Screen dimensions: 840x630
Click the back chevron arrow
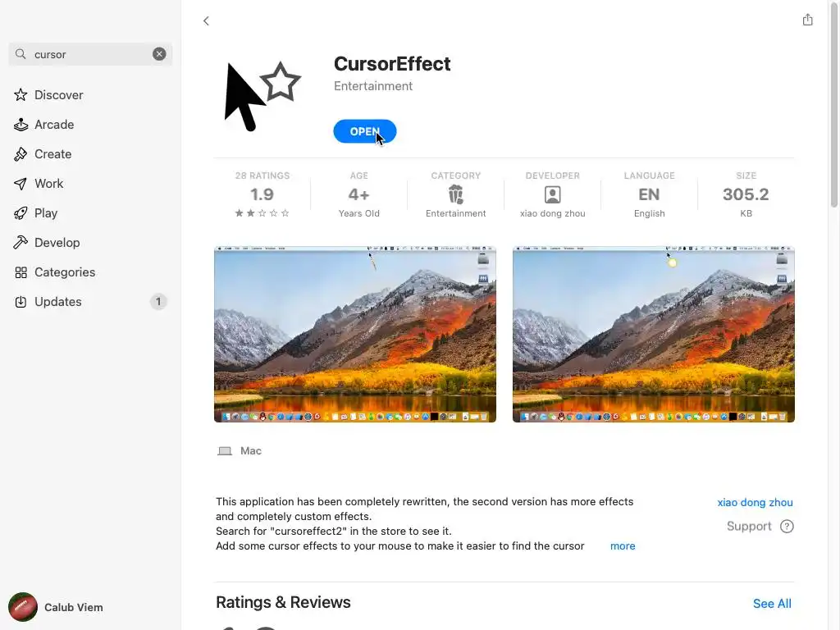point(206,21)
